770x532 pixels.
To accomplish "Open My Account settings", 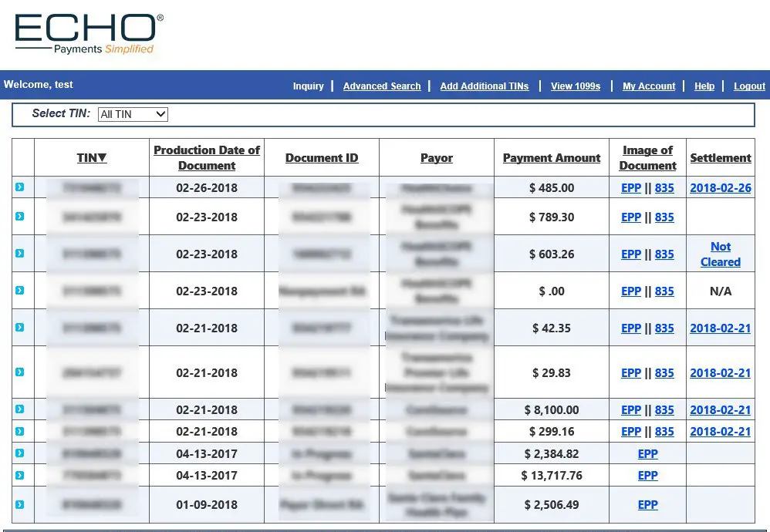I will click(649, 86).
